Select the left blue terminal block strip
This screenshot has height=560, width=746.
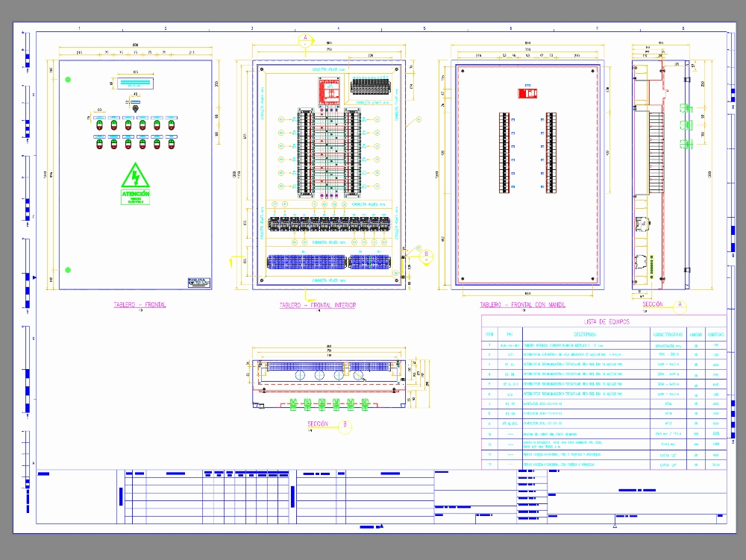[x=306, y=262]
